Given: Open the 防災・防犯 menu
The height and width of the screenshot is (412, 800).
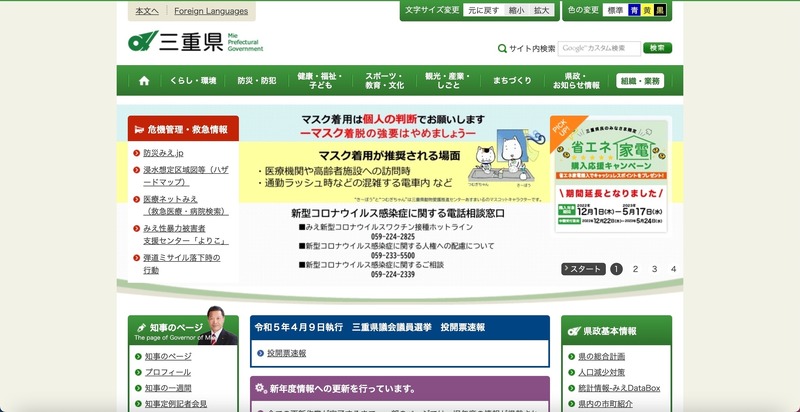Looking at the screenshot, I should pyautogui.click(x=257, y=81).
